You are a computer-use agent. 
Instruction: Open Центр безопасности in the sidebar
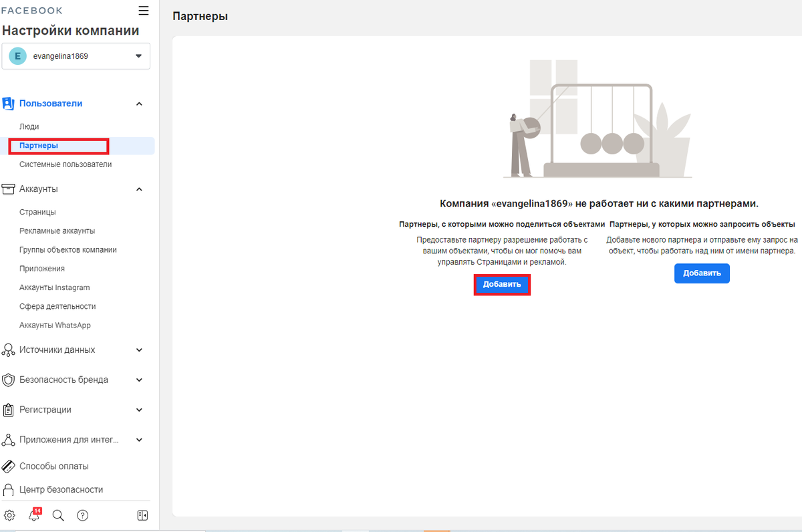tap(61, 490)
